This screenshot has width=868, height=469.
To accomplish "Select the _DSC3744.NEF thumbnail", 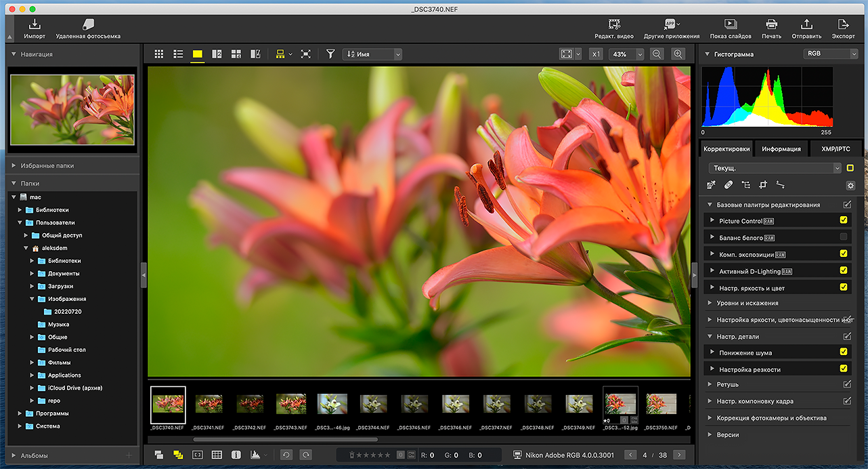I will (x=374, y=405).
